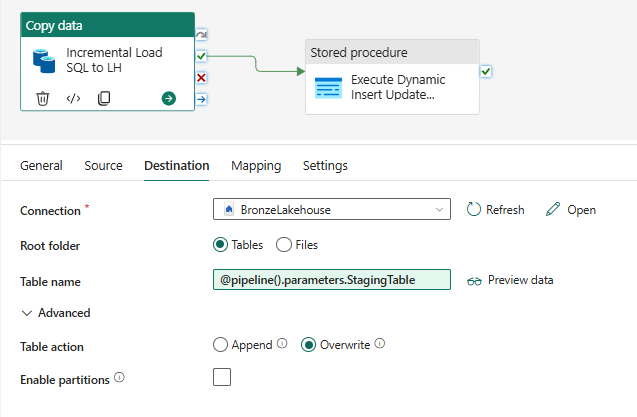Click Preview data
Viewport: 637px width, 417px height.
pos(510,280)
